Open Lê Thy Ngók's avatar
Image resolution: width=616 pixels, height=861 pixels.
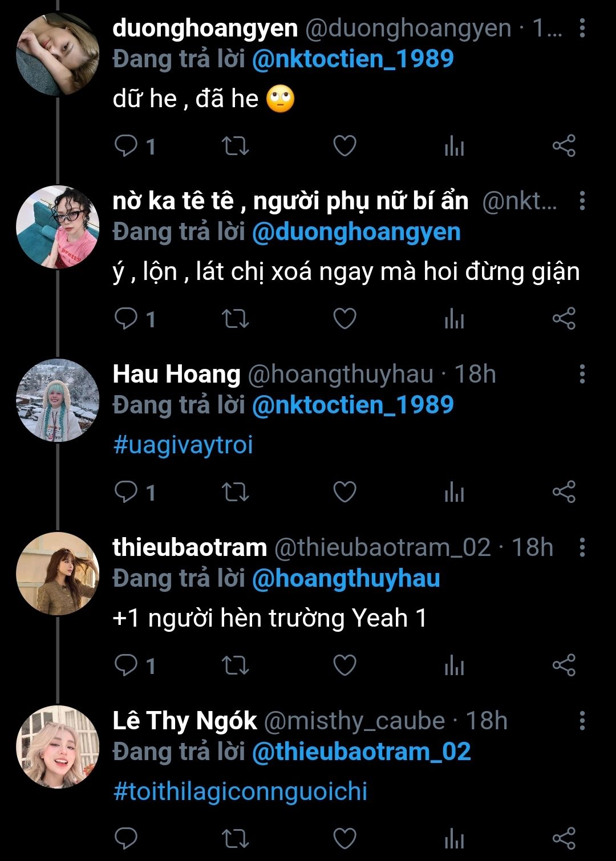pos(58,747)
